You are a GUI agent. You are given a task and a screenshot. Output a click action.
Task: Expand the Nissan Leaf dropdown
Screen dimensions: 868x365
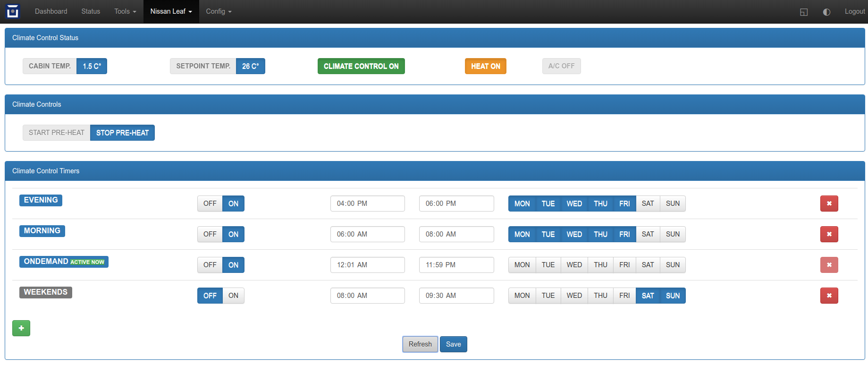(x=171, y=11)
